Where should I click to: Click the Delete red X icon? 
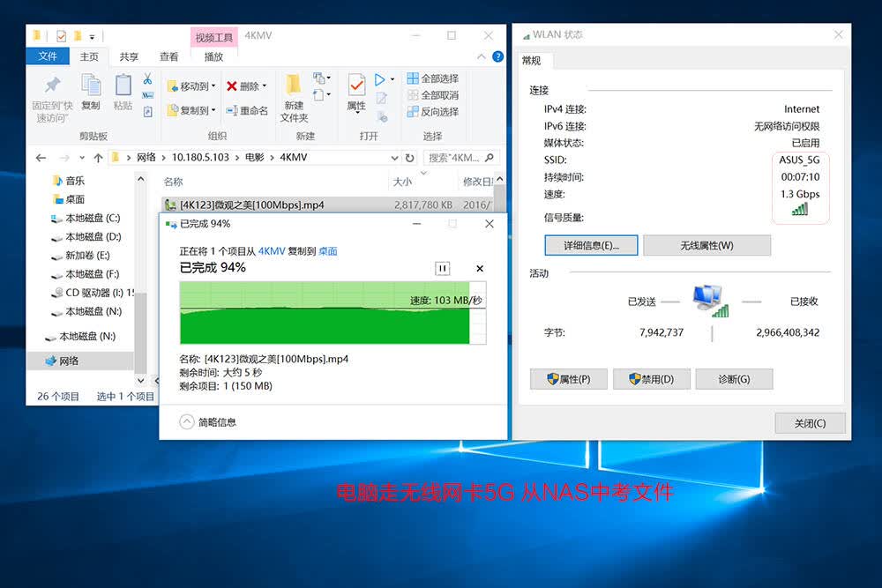point(231,86)
